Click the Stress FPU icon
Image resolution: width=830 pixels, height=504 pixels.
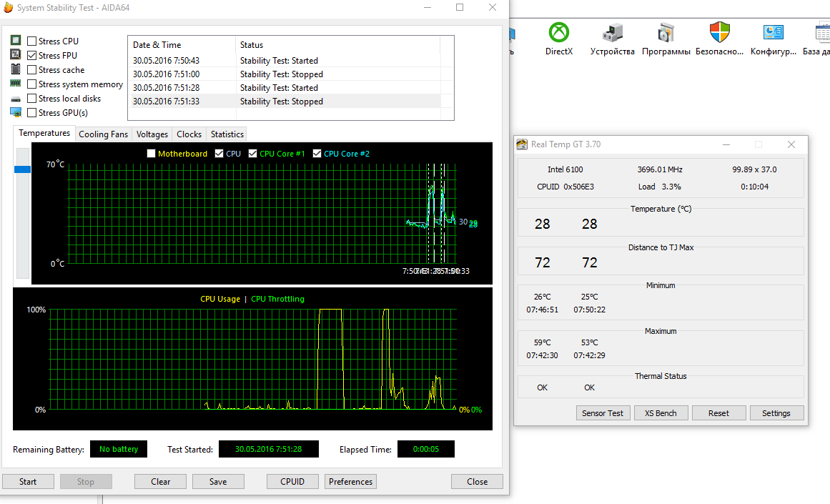click(x=16, y=54)
